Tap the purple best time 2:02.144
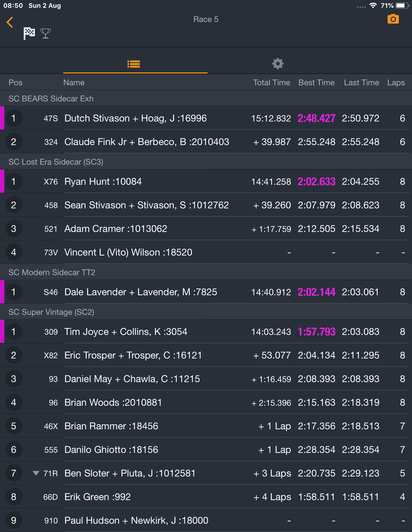The height and width of the screenshot is (532, 412). [x=317, y=292]
